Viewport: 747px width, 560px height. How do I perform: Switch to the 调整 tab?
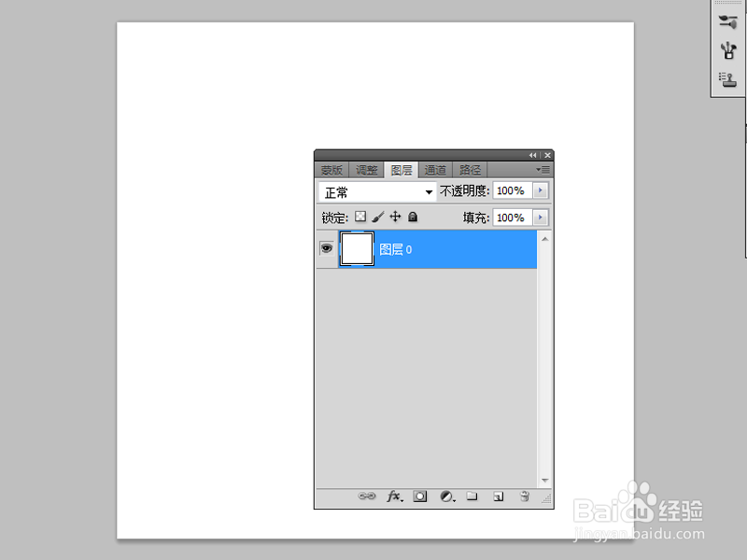tap(366, 170)
